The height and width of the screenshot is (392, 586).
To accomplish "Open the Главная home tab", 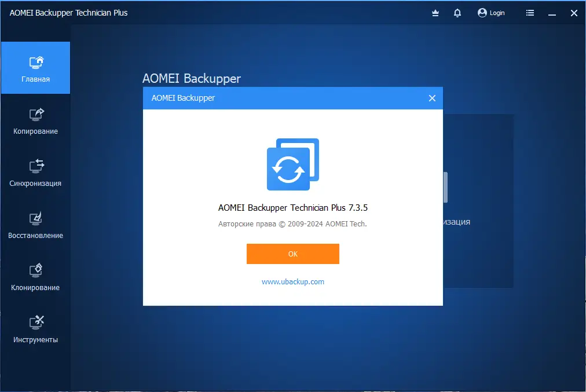I will (x=35, y=68).
